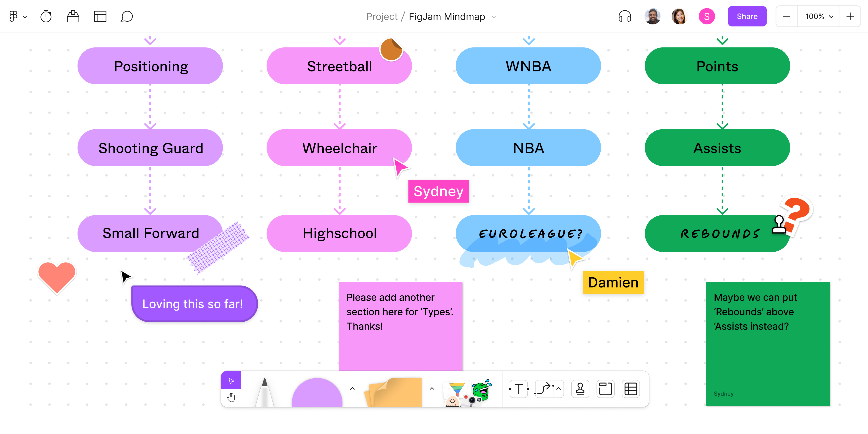Activate the select arrow tool
This screenshot has width=868, height=434.
coord(231,381)
